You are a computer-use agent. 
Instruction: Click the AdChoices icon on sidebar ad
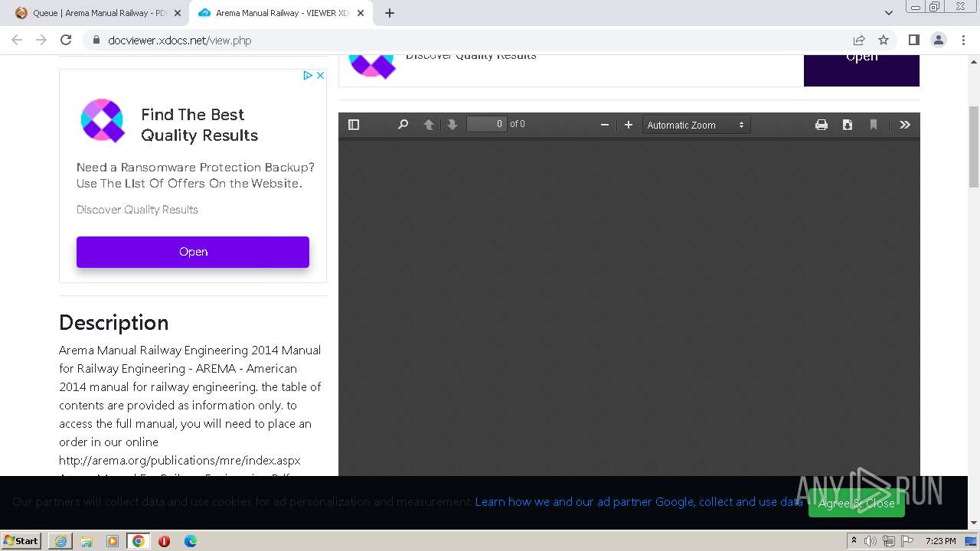click(308, 75)
